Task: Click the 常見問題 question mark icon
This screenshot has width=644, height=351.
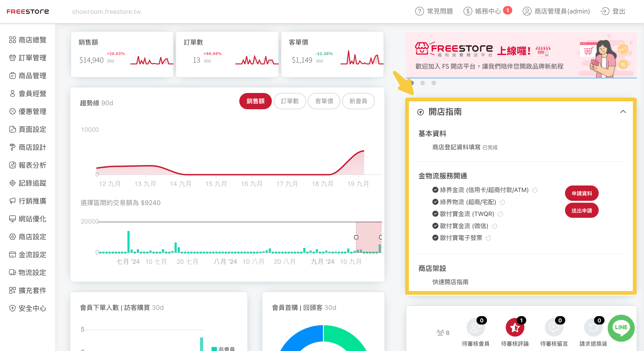Action: (x=419, y=11)
